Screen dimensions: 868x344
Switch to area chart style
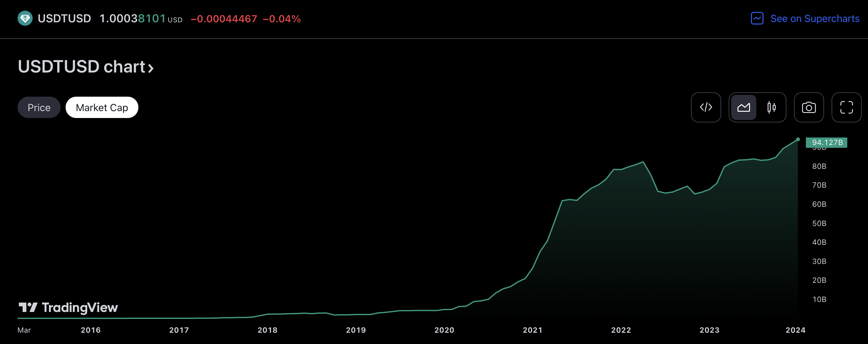pyautogui.click(x=743, y=107)
